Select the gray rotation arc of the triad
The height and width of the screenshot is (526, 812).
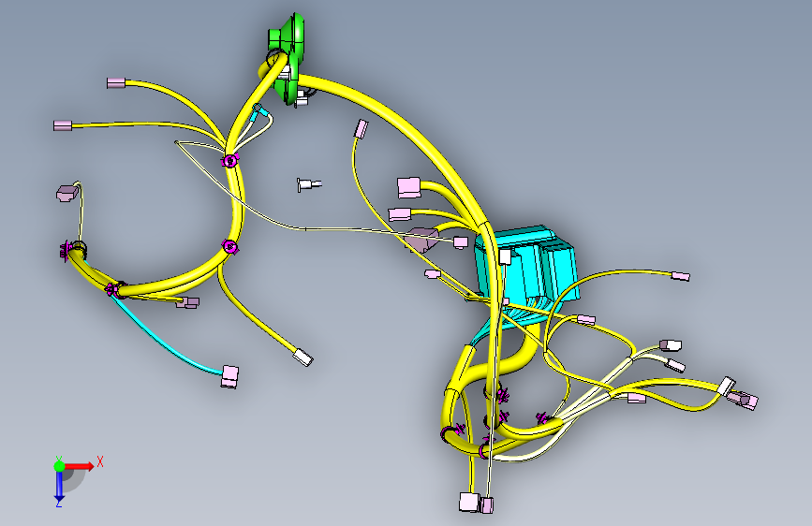[x=74, y=480]
